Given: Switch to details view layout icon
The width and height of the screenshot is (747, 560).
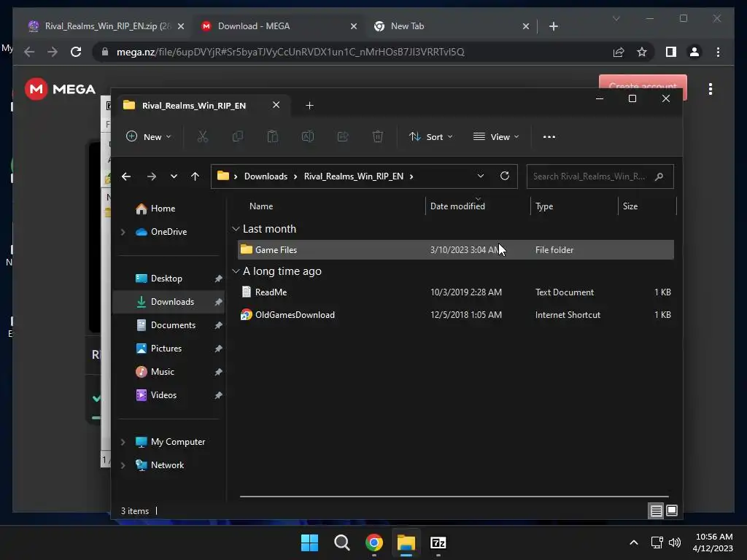Looking at the screenshot, I should tap(656, 511).
